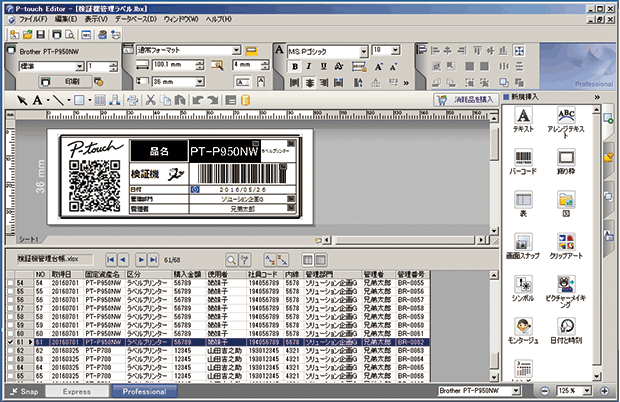Click the Print Preview magnifier icon
The image size is (620, 402).
[x=70, y=35]
